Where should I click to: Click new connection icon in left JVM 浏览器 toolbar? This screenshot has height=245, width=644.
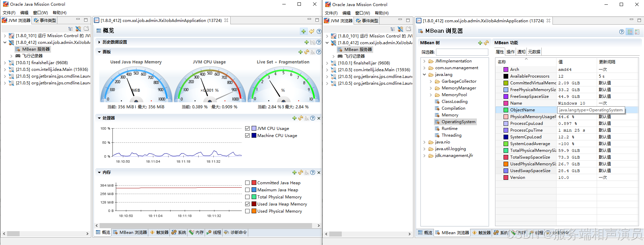[x=78, y=29]
